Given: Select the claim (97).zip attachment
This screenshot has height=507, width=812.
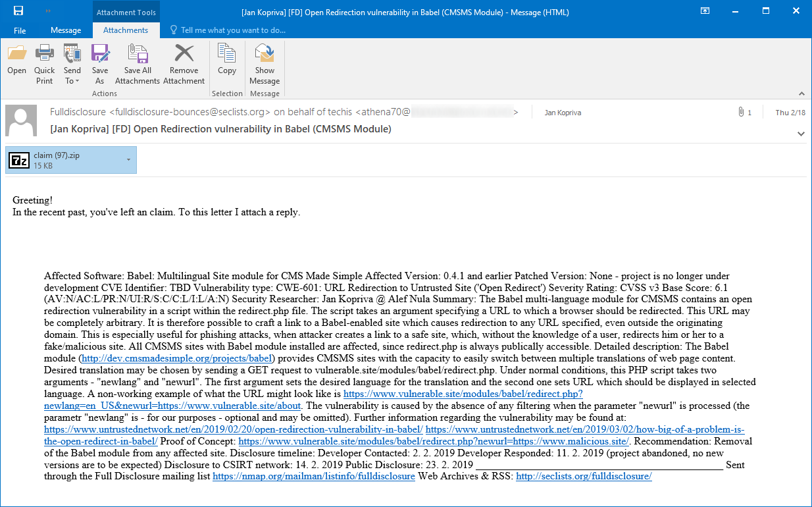Looking at the screenshot, I should pos(71,160).
